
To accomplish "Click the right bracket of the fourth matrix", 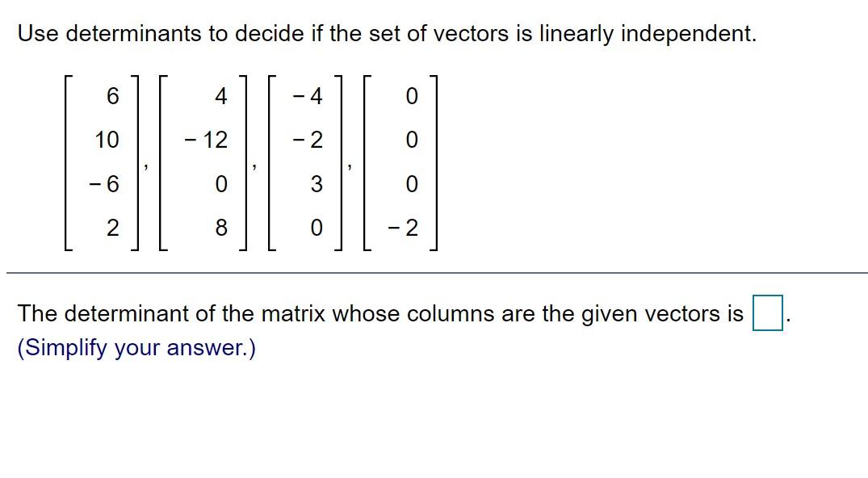I will tap(435, 161).
